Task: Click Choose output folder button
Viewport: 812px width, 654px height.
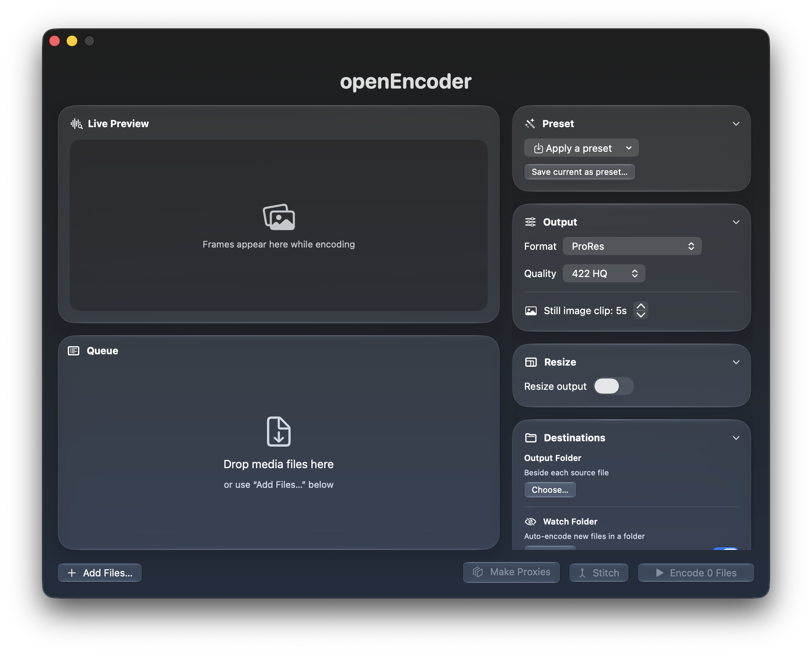Action: 550,490
